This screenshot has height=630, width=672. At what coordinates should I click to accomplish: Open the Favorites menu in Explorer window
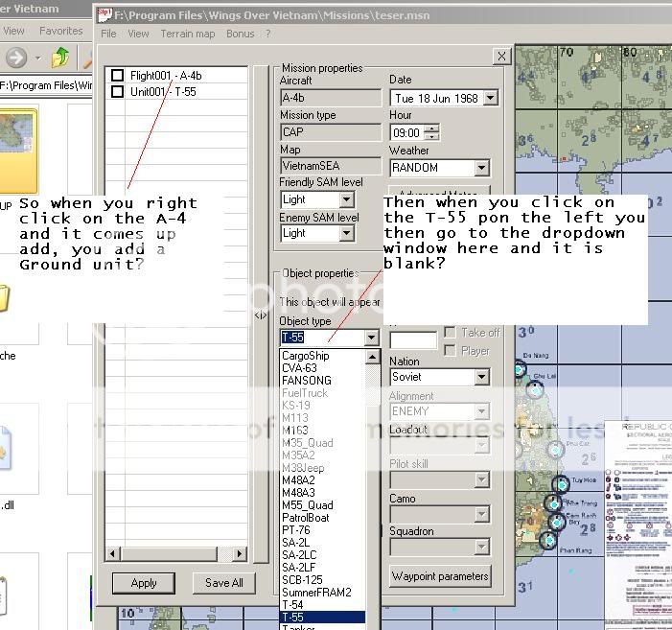(60, 31)
